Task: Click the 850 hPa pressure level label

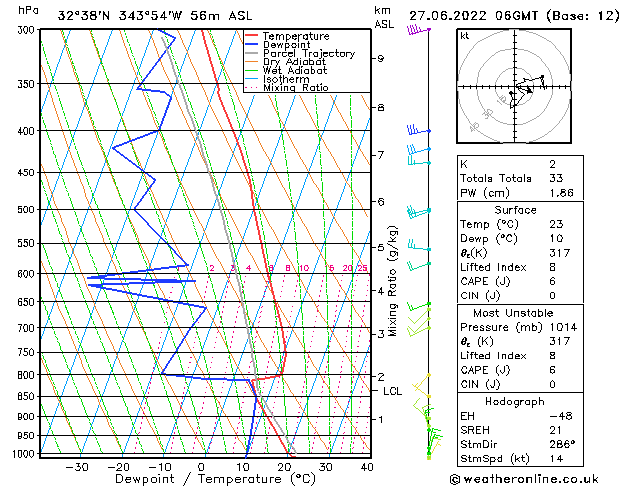Action: (x=28, y=396)
